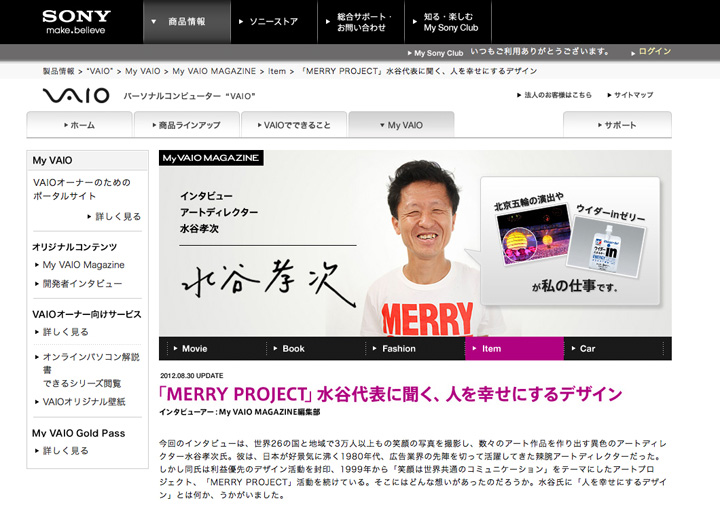Click the 2012.08.30 UPDATE date text
Image resolution: width=720 pixels, height=505 pixels.
(x=191, y=376)
